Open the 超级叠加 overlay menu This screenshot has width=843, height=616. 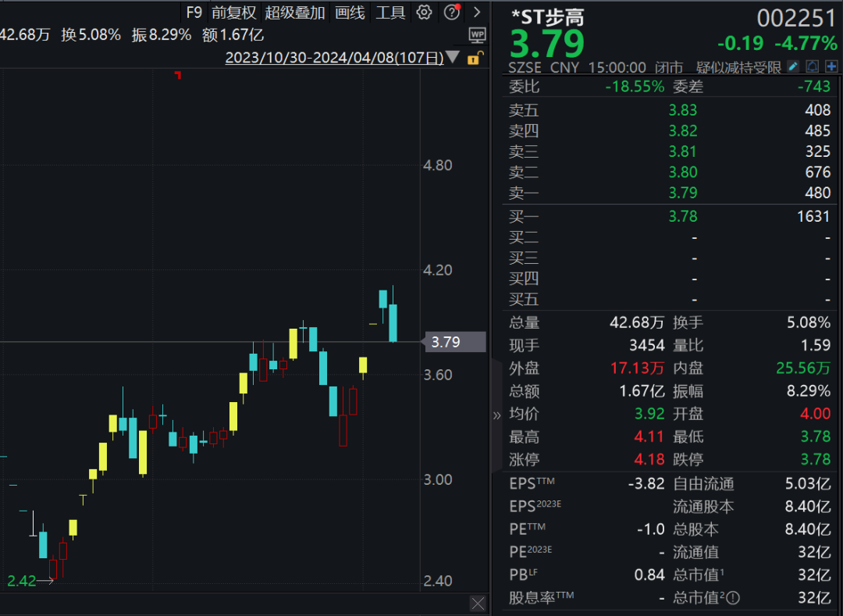[x=294, y=12]
